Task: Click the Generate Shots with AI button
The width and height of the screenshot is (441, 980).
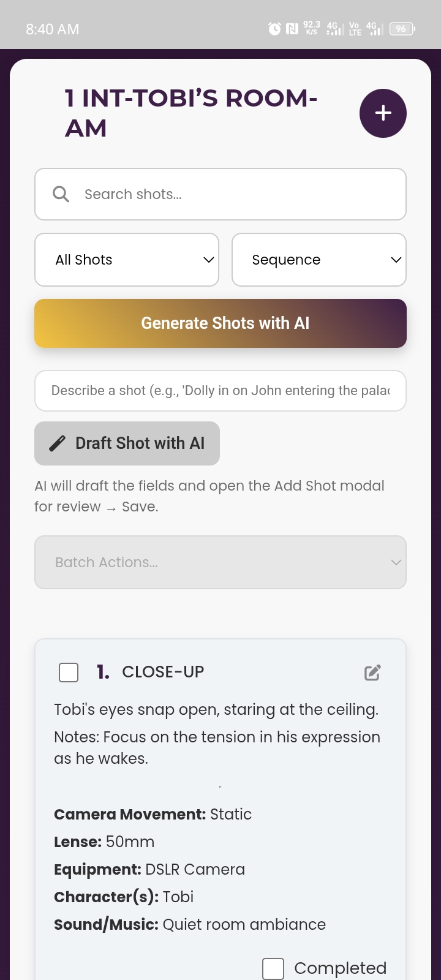Action: tap(221, 323)
